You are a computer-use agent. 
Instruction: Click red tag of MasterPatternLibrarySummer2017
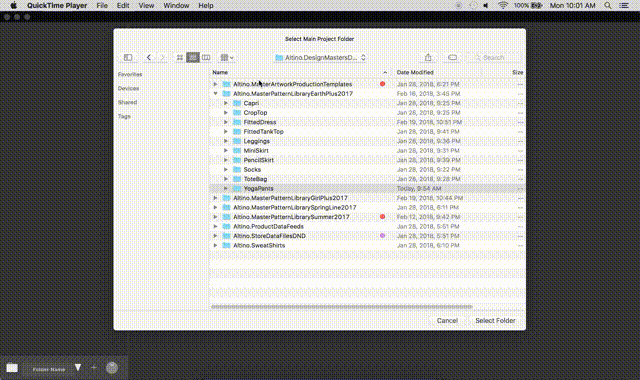point(382,217)
